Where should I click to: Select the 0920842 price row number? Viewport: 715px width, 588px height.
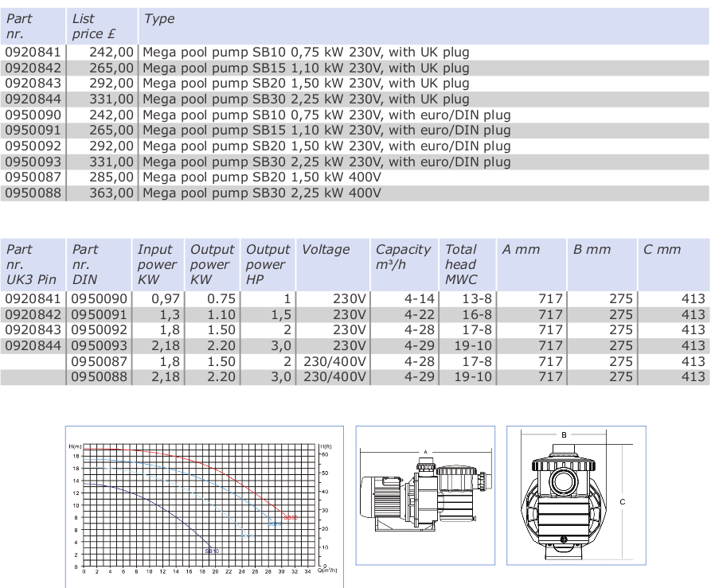(33, 68)
